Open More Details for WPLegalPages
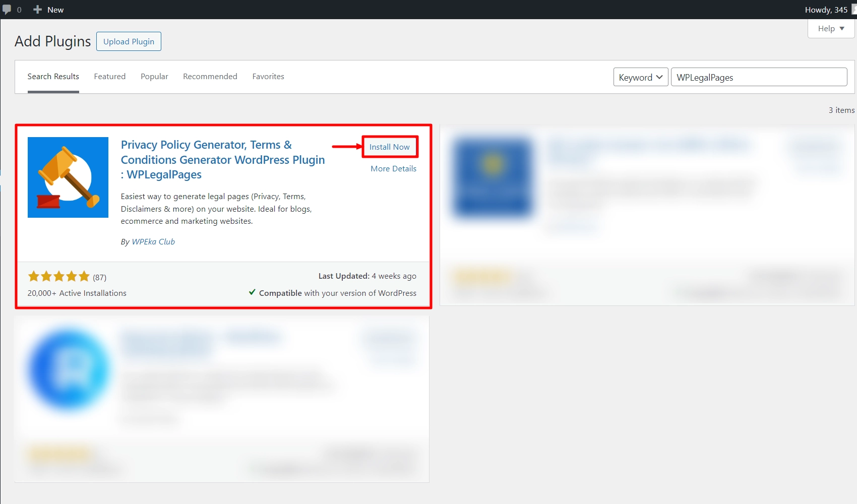Viewport: 857px width, 504px height. 393,168
